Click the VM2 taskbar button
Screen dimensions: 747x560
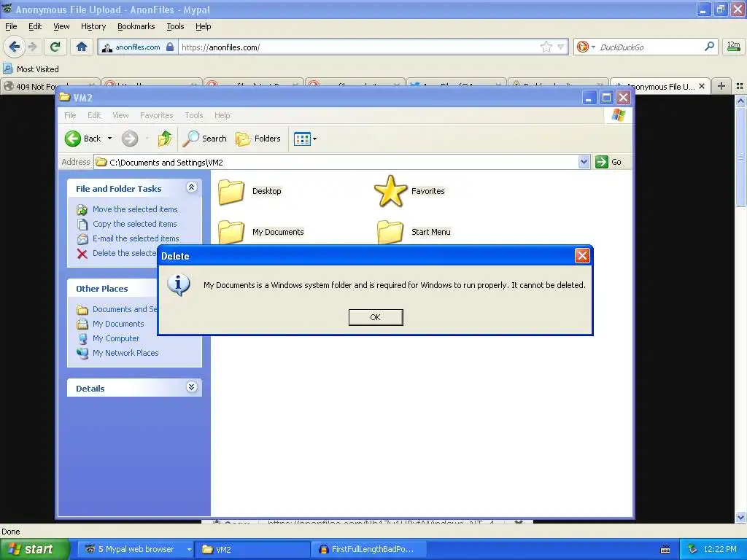(x=252, y=549)
